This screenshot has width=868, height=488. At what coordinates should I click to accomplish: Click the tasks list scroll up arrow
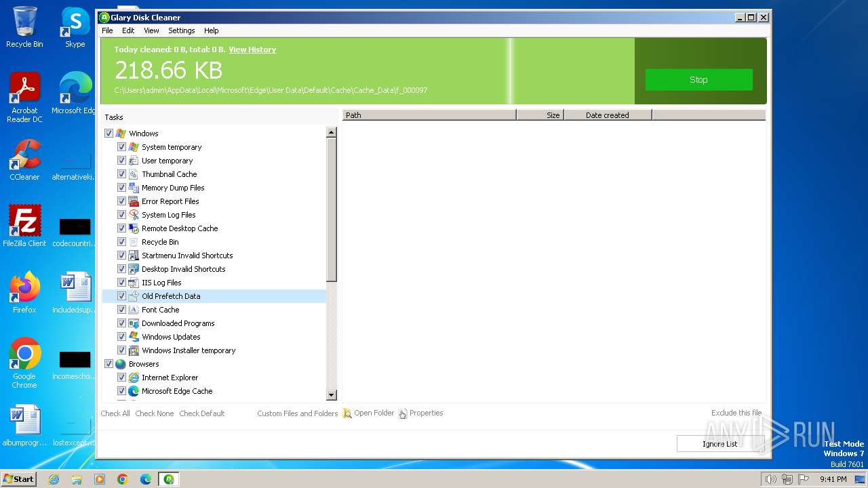click(x=332, y=133)
